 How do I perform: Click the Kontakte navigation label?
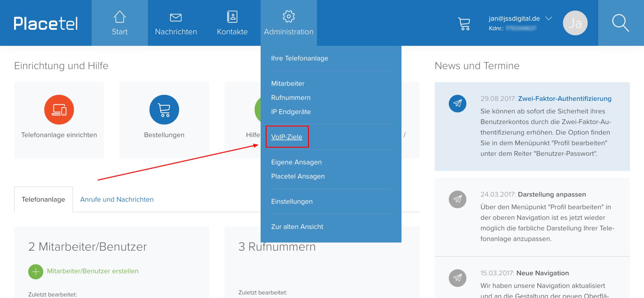coord(232,32)
